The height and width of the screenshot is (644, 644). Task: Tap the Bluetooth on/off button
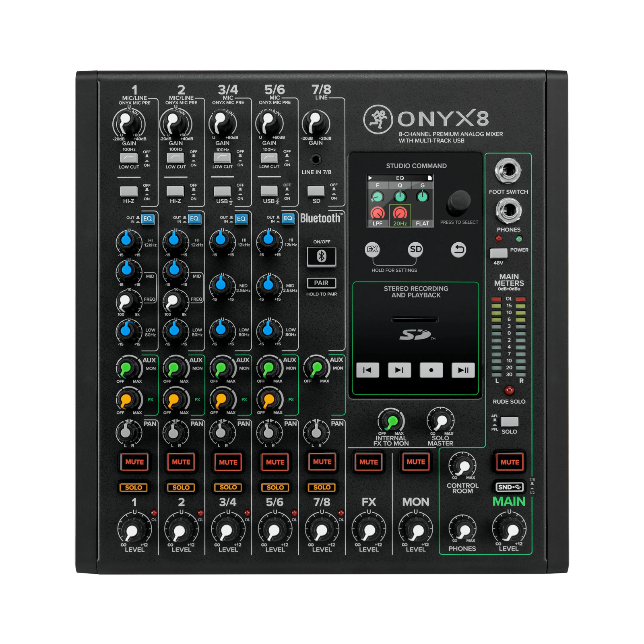click(321, 256)
